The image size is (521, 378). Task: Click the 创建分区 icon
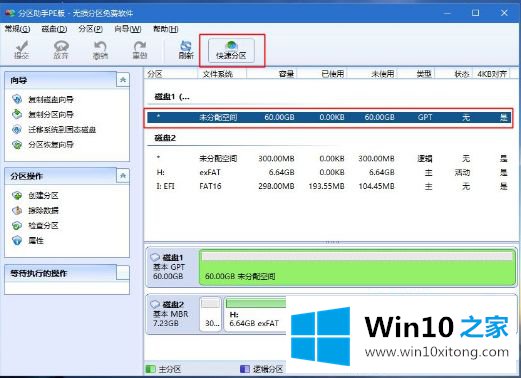coord(17,195)
